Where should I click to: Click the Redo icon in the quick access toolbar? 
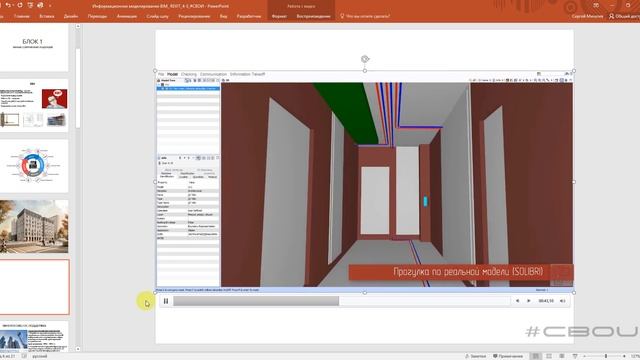20,5
